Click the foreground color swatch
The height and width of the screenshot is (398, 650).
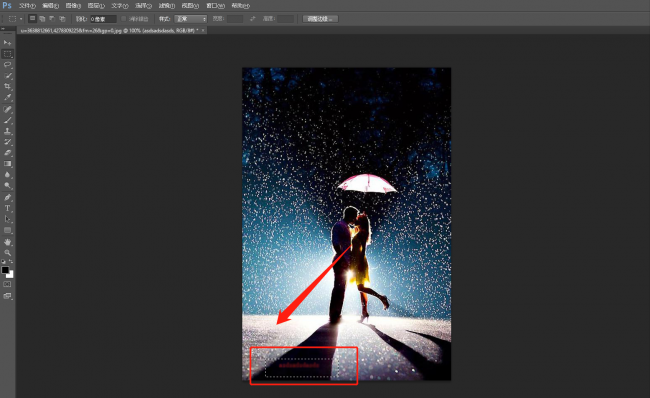[x=5, y=270]
